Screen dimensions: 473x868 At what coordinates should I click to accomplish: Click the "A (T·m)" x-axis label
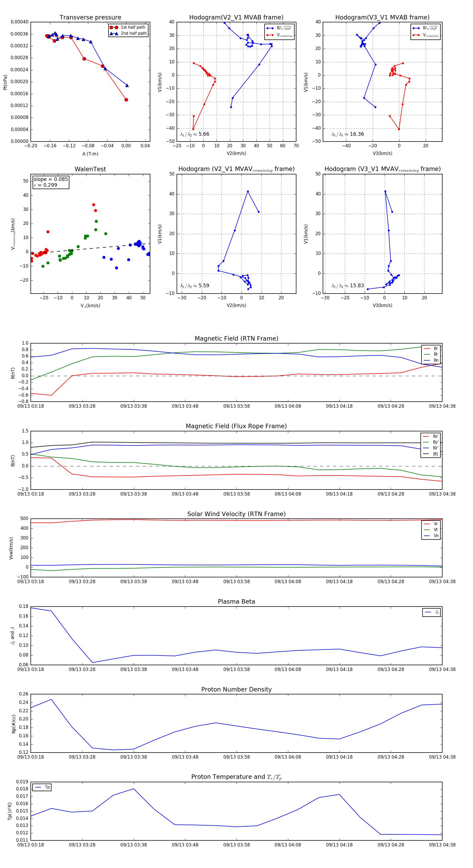90,154
